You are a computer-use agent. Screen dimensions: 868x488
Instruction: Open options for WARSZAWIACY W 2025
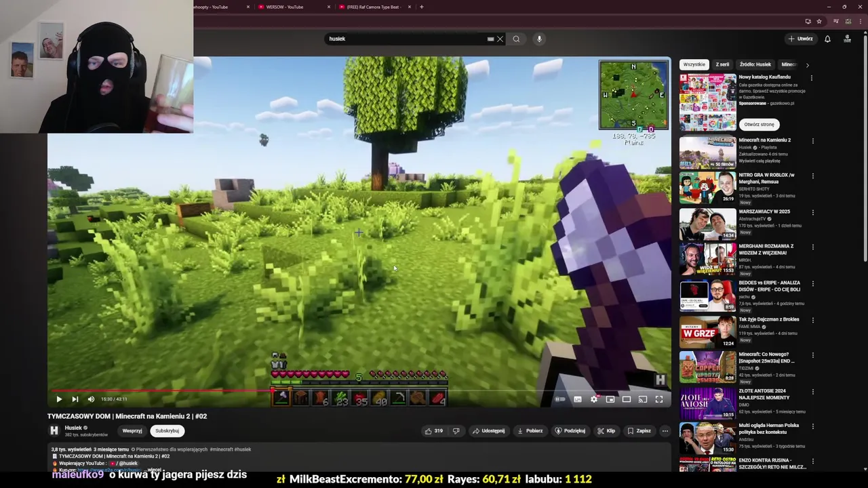pyautogui.click(x=812, y=212)
